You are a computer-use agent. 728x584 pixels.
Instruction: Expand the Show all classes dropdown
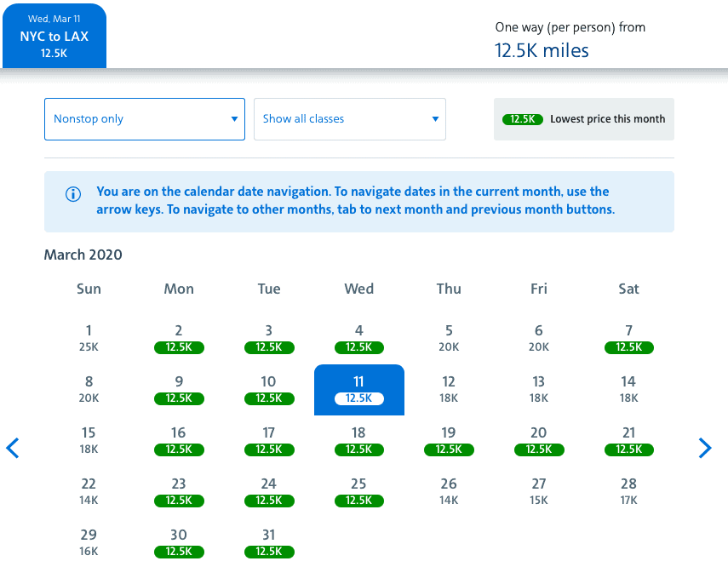(x=350, y=119)
